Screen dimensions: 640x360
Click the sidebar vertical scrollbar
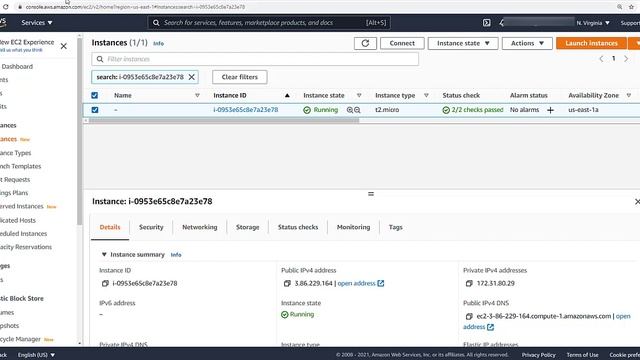coord(80,131)
